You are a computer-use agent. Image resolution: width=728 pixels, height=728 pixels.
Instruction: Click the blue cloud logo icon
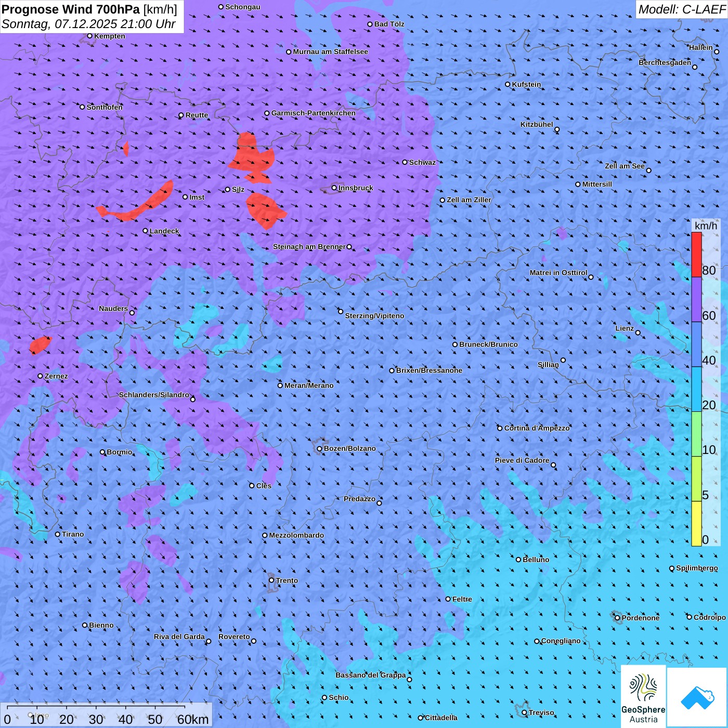tap(697, 697)
